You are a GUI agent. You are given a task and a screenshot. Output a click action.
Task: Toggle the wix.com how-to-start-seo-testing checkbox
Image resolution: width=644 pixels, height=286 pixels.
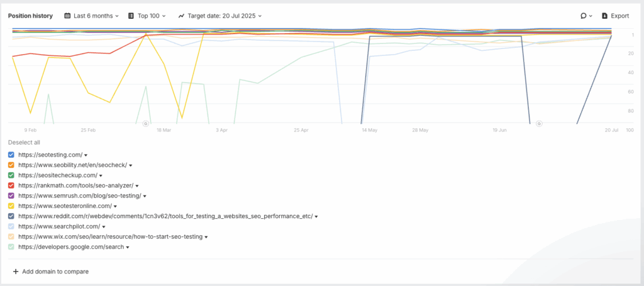tap(11, 237)
